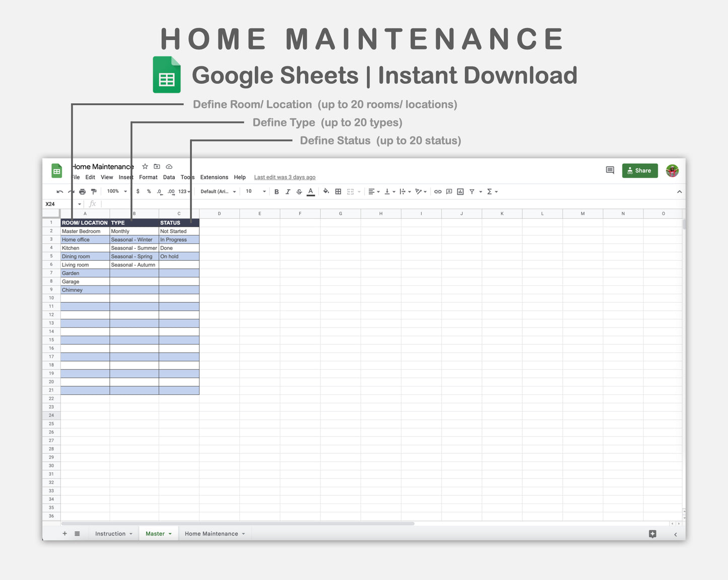This screenshot has width=728, height=580.
Task: Toggle italic formatting
Action: (288, 191)
